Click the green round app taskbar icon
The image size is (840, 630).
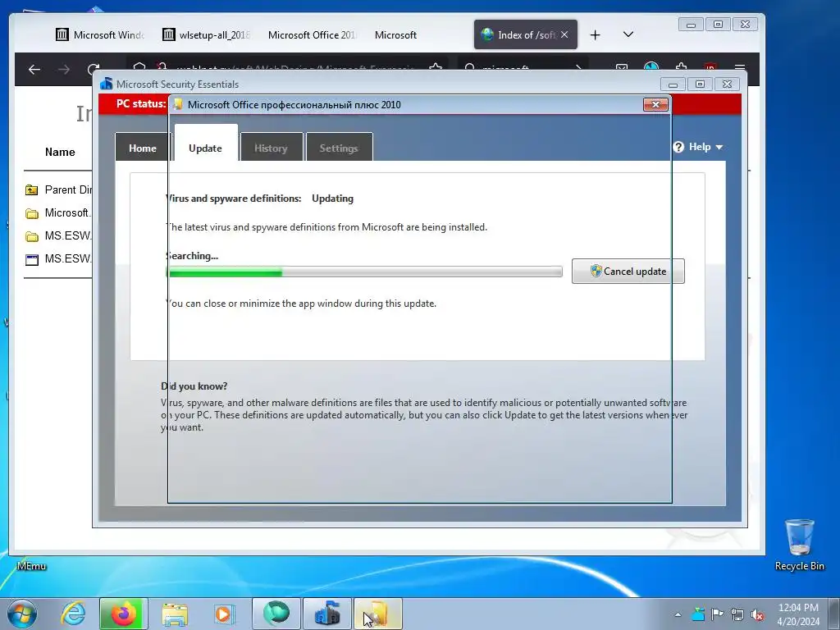pos(276,614)
